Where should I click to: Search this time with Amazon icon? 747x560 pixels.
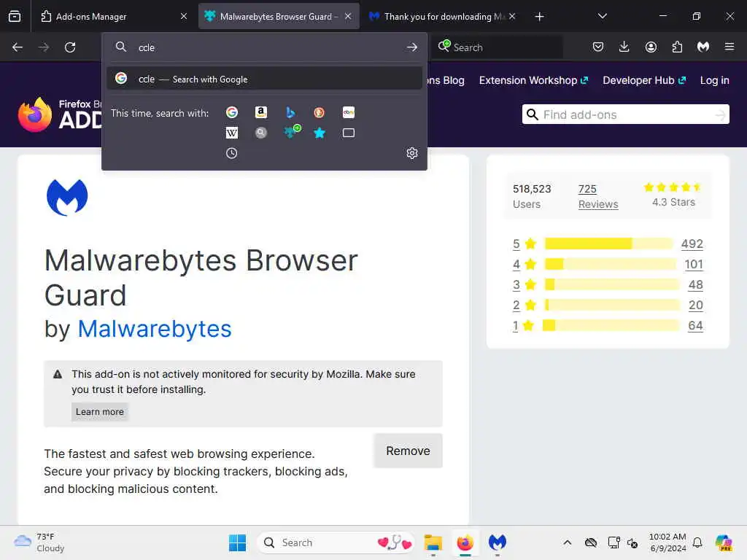coord(260,112)
